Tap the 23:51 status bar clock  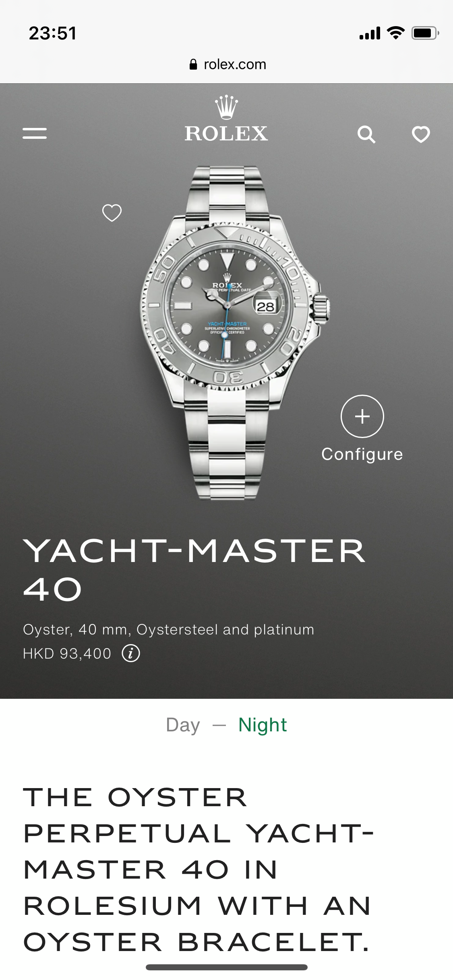pyautogui.click(x=53, y=33)
